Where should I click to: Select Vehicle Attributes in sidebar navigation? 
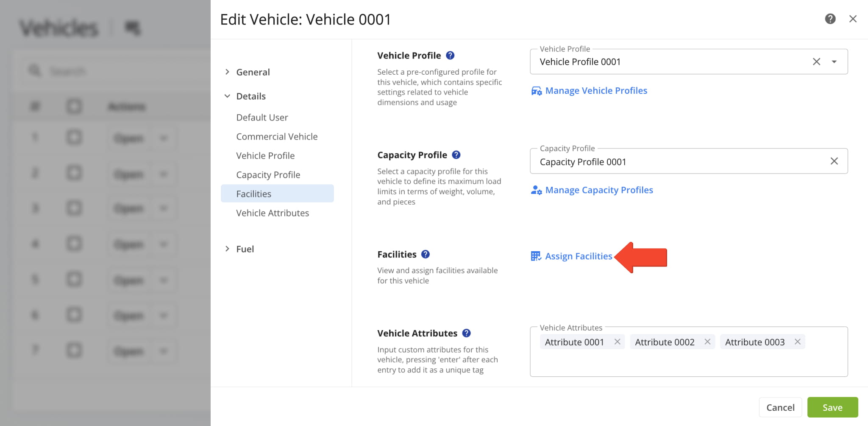pos(273,213)
